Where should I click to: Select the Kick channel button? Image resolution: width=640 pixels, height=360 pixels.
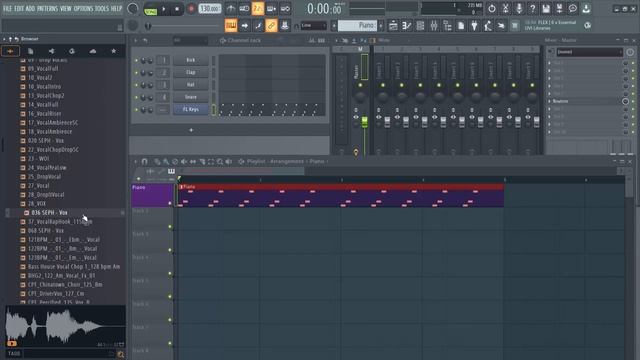pyautogui.click(x=191, y=60)
